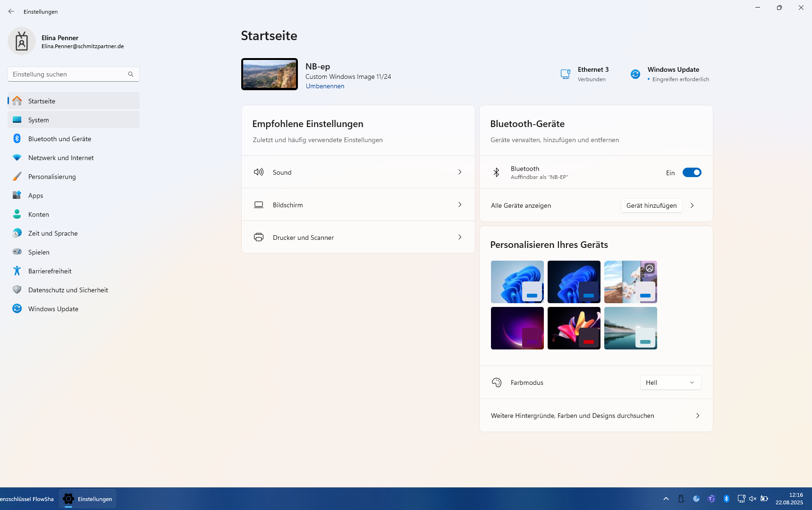Open Bildschirm settings row
This screenshot has height=510, width=812.
(x=358, y=205)
